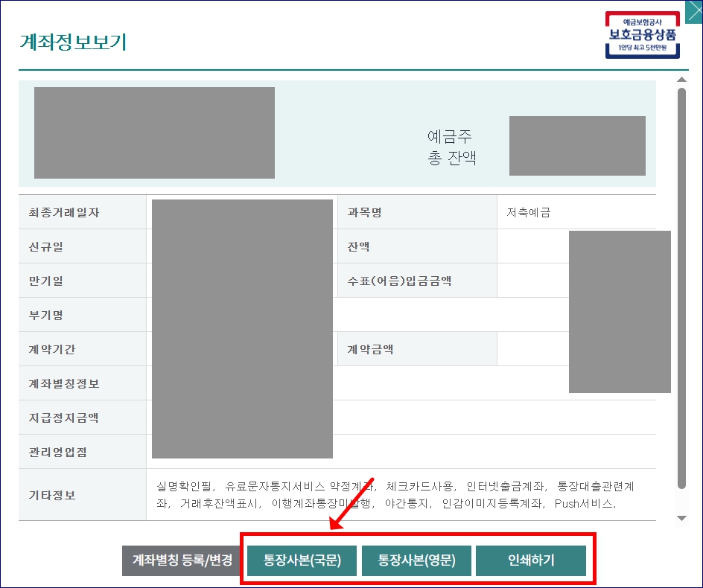Click the 인쇄하기 print button

[531, 561]
